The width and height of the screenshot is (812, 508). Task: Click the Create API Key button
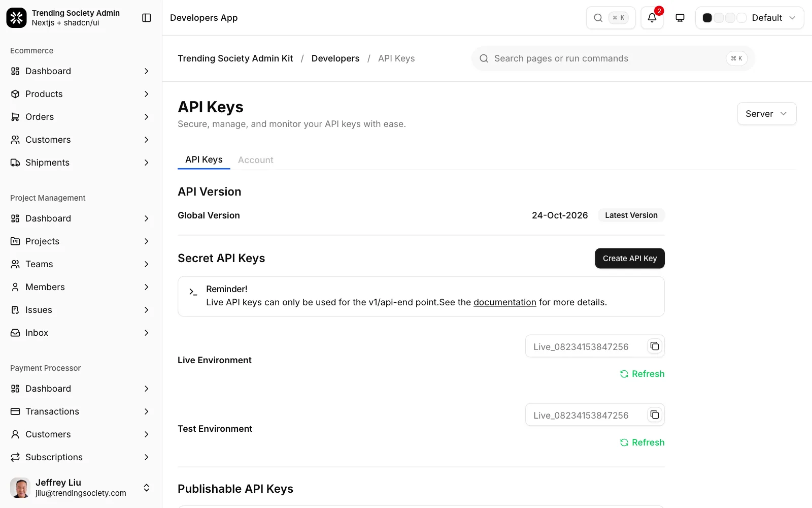coord(630,259)
